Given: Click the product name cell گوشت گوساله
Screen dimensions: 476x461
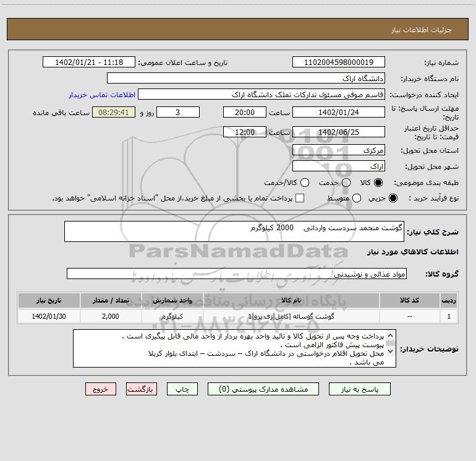Looking at the screenshot, I should [291, 316].
